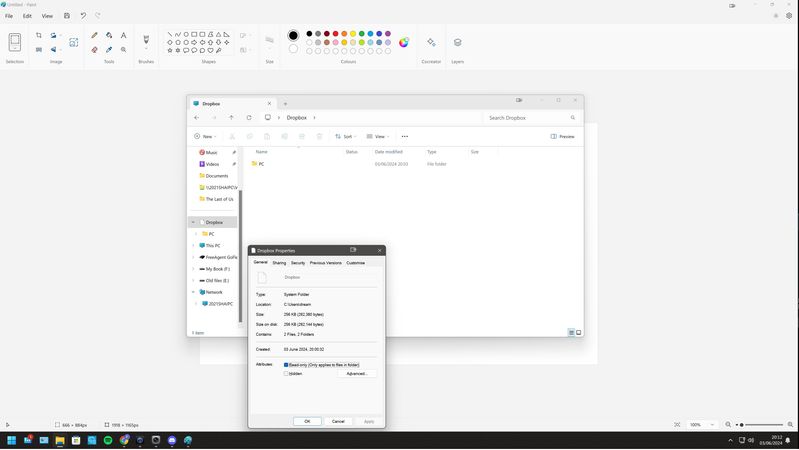Screen dimensions: 799x450
Task: Open the View dropdown in Explorer toolbar
Action: pyautogui.click(x=378, y=137)
